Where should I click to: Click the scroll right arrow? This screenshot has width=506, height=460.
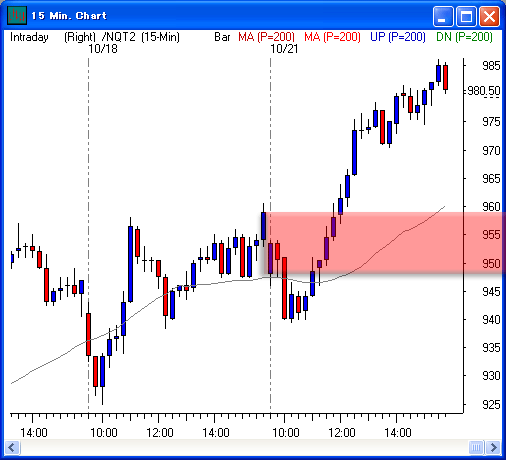[493, 447]
